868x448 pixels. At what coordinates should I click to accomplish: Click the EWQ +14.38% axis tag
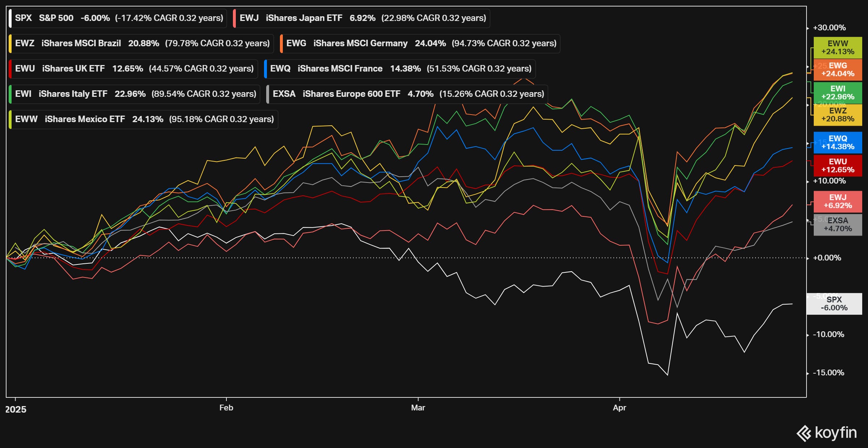tap(838, 143)
